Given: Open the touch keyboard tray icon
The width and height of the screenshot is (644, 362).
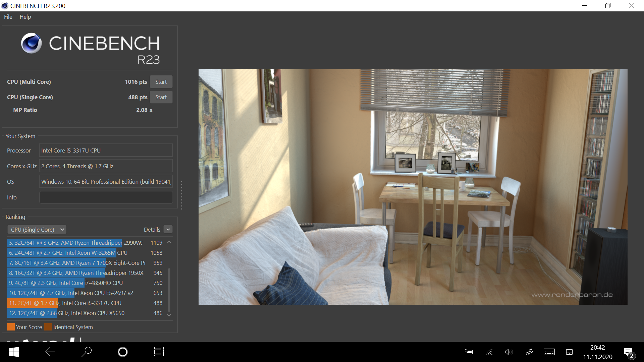Looking at the screenshot, I should click(x=549, y=352).
